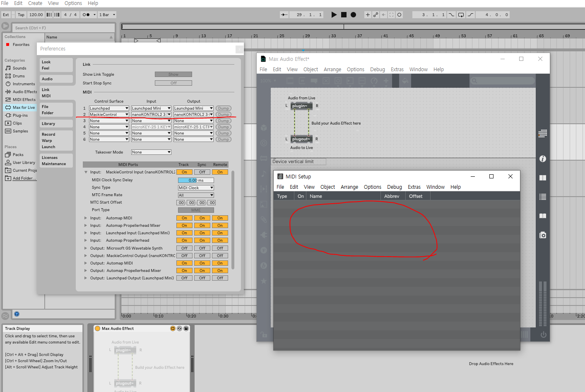Open Max snapshots camera icon
585x392 pixels.
[x=543, y=235]
